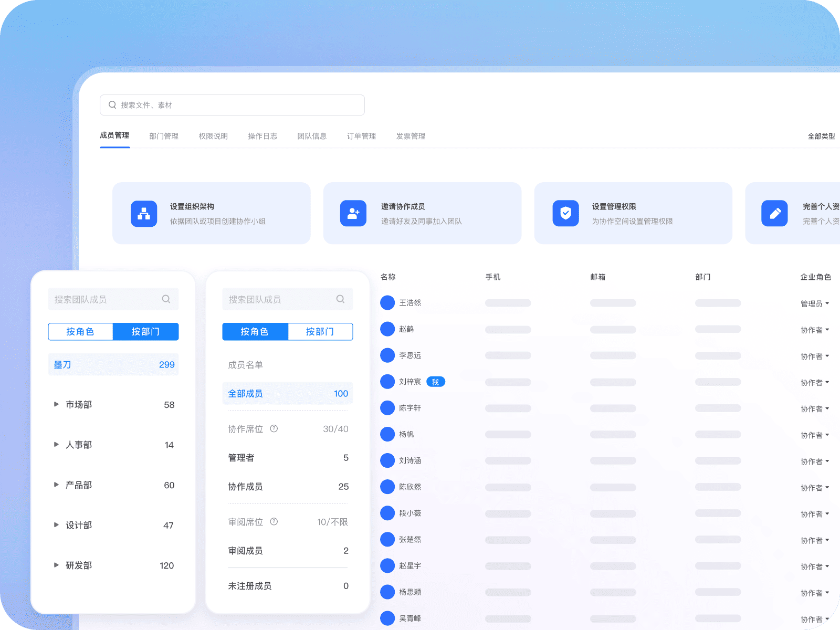The image size is (840, 630).
Task: Select the 审阅成员 2 row
Action: [x=288, y=551]
